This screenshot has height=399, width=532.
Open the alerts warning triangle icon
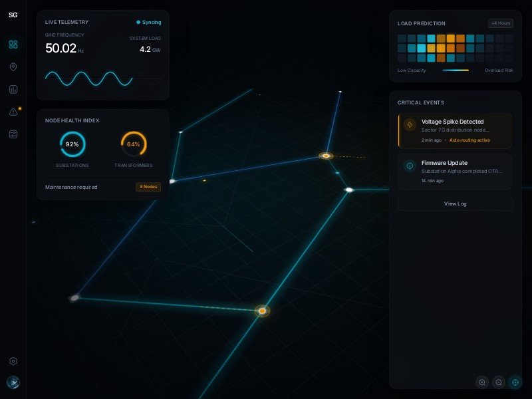pyautogui.click(x=13, y=112)
